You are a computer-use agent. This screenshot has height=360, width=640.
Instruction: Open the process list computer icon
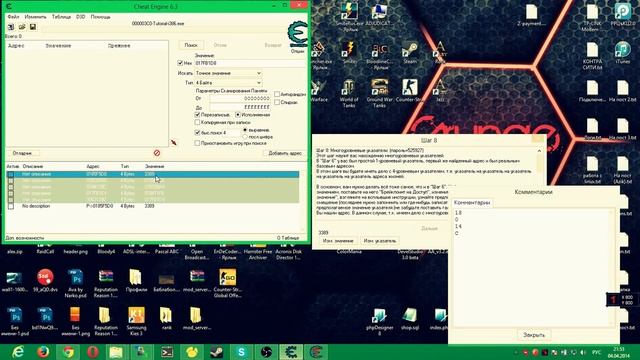click(11, 27)
